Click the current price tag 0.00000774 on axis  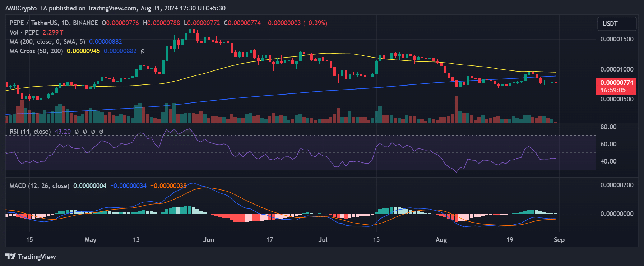pyautogui.click(x=616, y=83)
